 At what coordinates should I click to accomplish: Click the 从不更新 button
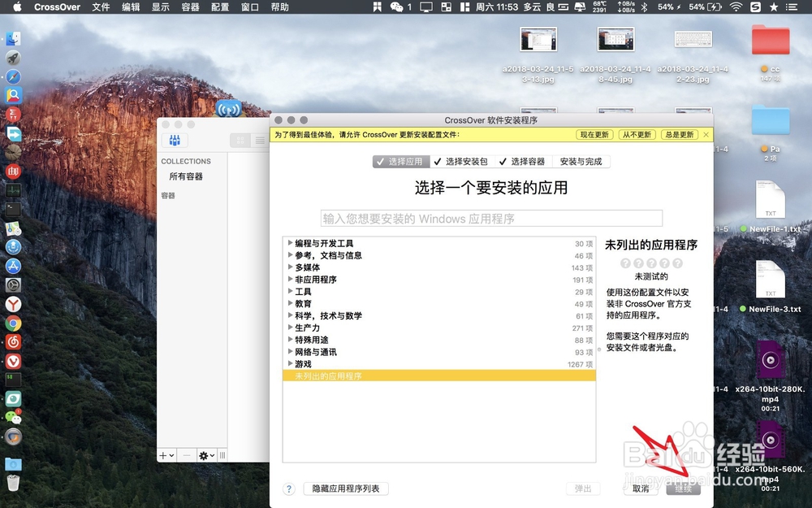coord(637,135)
